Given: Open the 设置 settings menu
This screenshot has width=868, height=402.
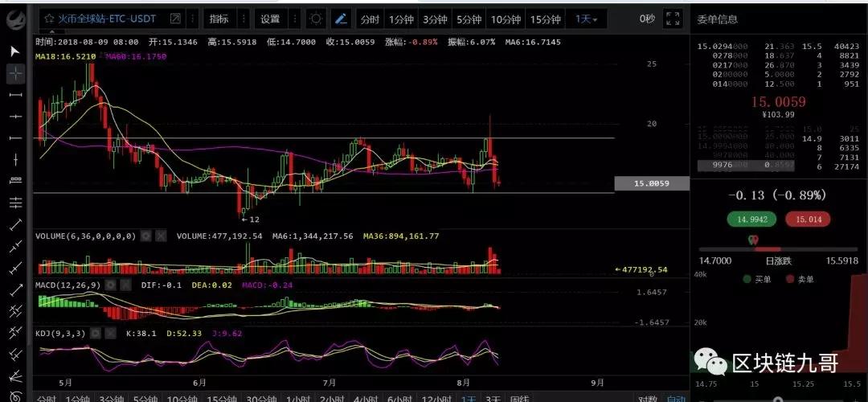Looking at the screenshot, I should [x=270, y=19].
